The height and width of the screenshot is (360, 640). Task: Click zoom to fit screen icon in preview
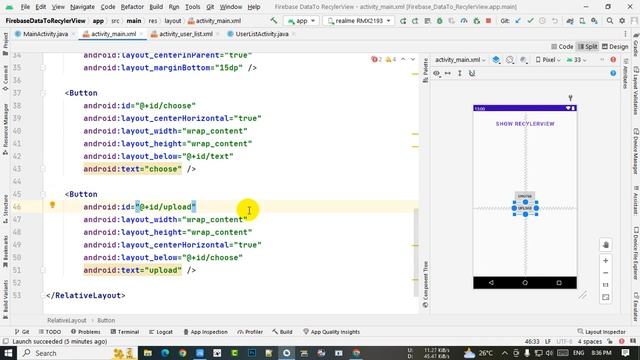pos(606,298)
